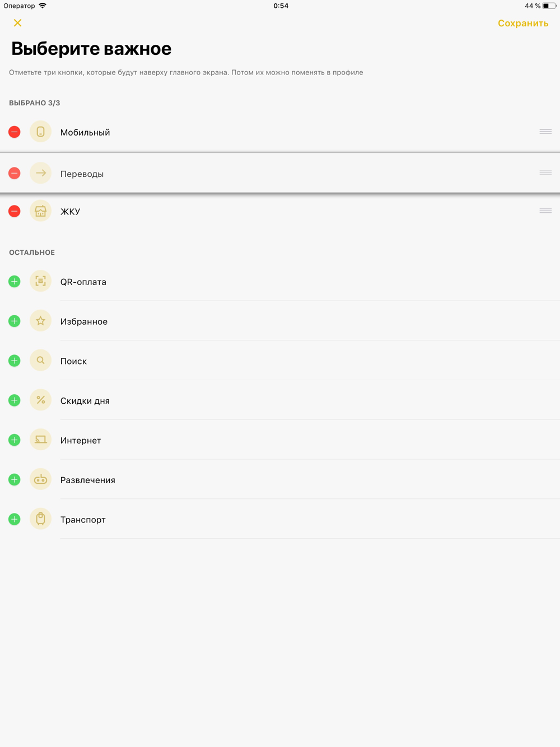
Task: Click the Wi-Fi status icon
Action: click(43, 6)
